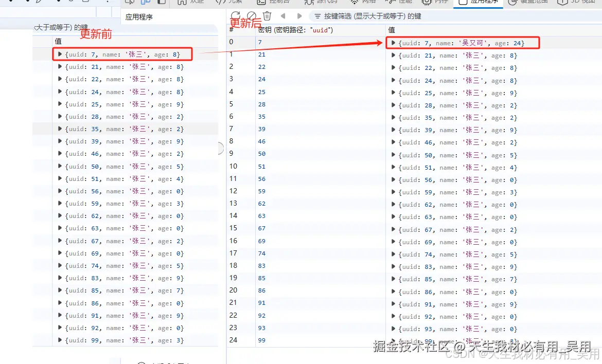This screenshot has height=364, width=602.
Task: Click left-list value text for uuid 91
Action: [x=125, y=316]
